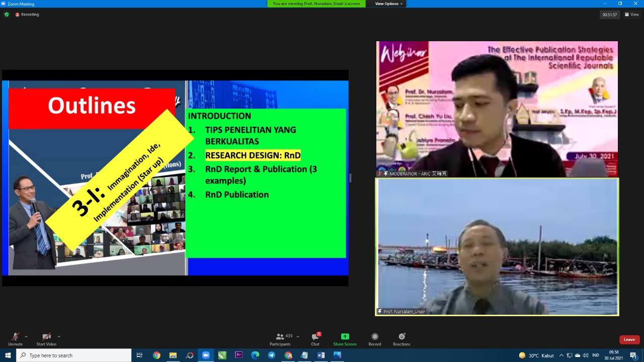Open the Participants panel
The height and width of the screenshot is (362, 644).
[280, 339]
